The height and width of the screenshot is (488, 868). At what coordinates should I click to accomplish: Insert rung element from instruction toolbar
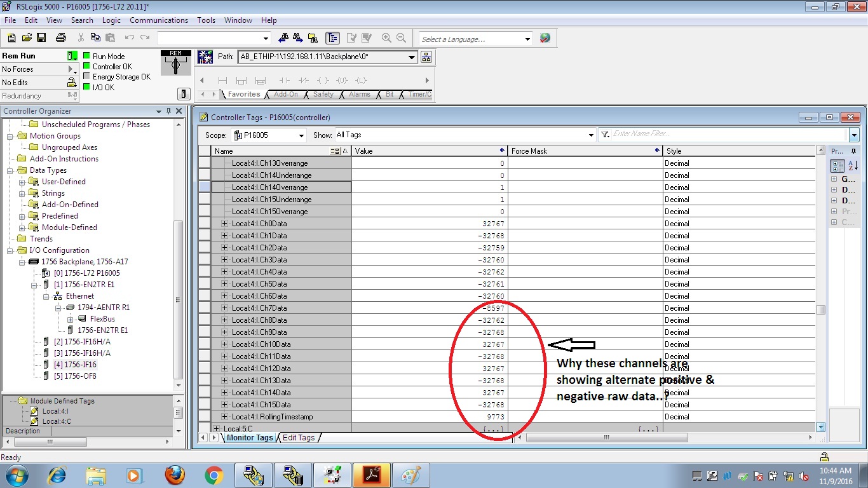(x=222, y=81)
